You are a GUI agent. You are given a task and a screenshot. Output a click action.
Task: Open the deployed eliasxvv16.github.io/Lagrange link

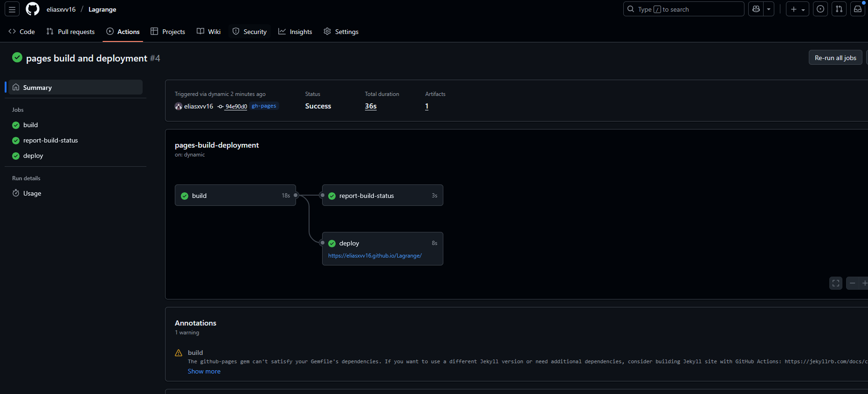click(x=375, y=256)
